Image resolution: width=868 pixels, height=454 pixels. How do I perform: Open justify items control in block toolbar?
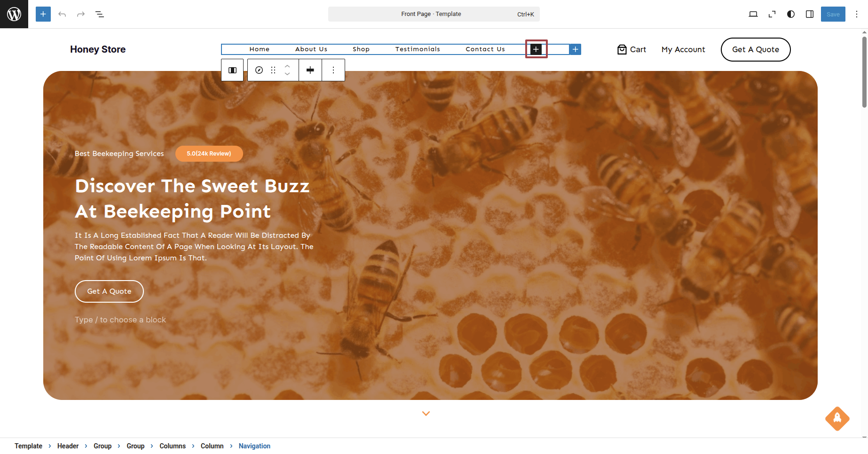(310, 70)
